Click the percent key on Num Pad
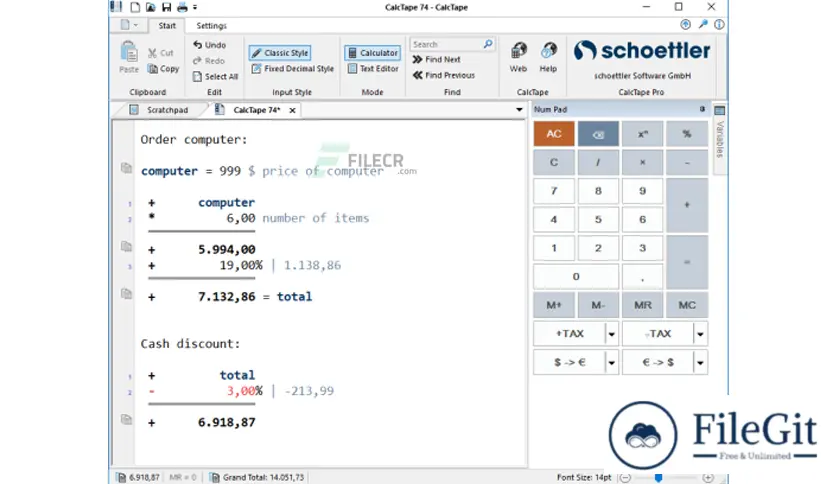The width and height of the screenshot is (836, 484). click(687, 134)
